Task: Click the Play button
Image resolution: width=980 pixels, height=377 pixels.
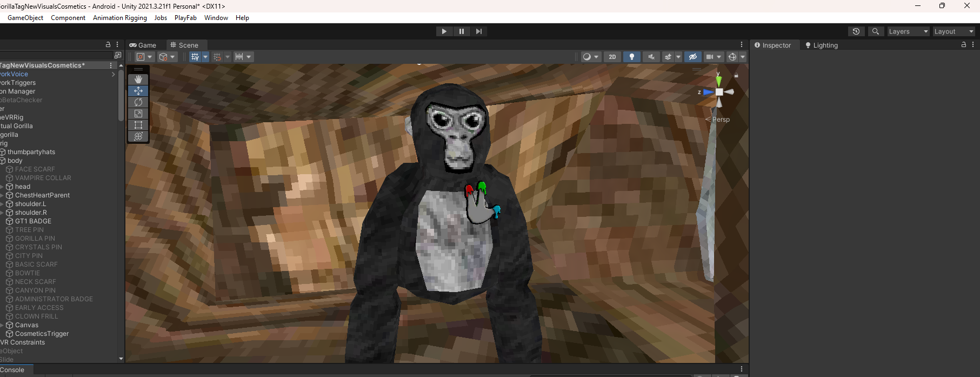Action: point(444,31)
